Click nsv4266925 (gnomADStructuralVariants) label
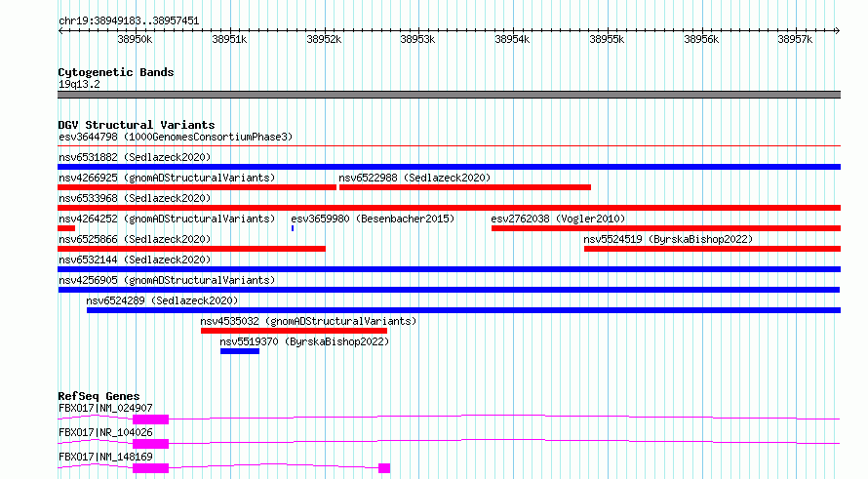This screenshot has width=868, height=479. click(x=167, y=178)
